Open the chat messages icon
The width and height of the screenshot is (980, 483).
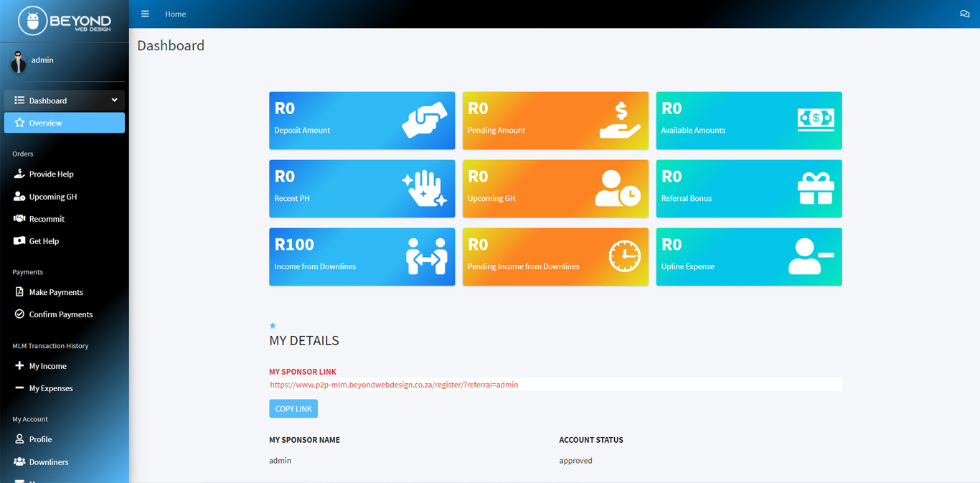[x=964, y=14]
